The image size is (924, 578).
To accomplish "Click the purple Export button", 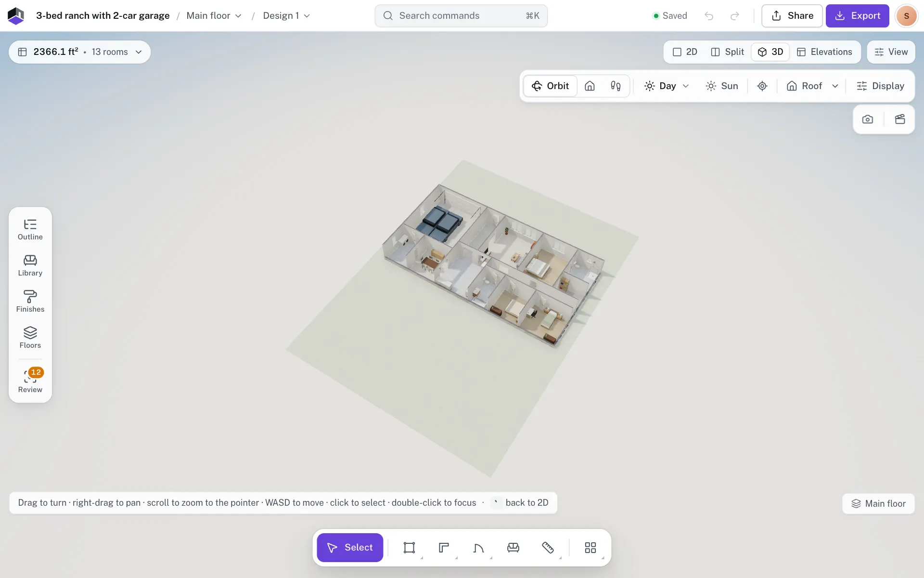I will click(x=858, y=16).
